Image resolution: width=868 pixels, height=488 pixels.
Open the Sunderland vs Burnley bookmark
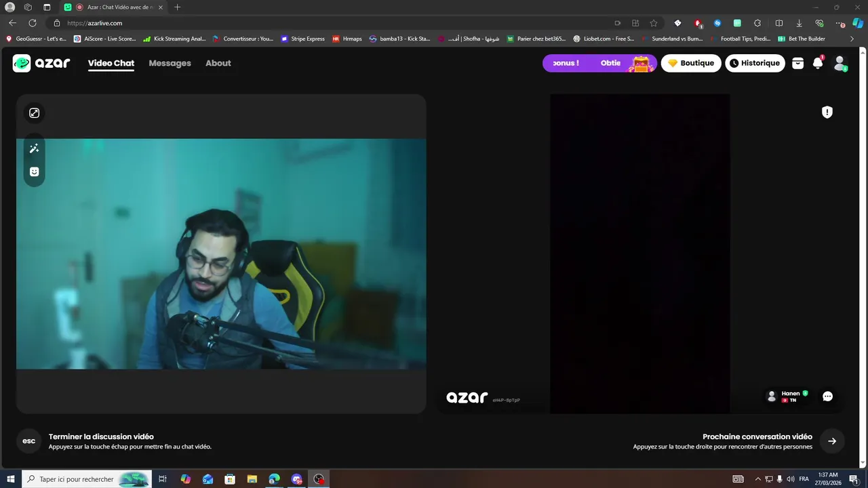tap(671, 39)
